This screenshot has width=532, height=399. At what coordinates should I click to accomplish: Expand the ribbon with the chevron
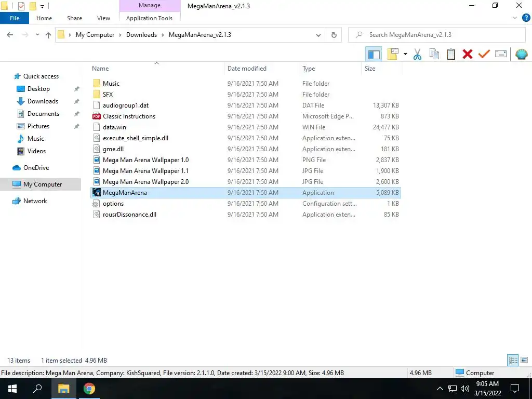(x=515, y=18)
